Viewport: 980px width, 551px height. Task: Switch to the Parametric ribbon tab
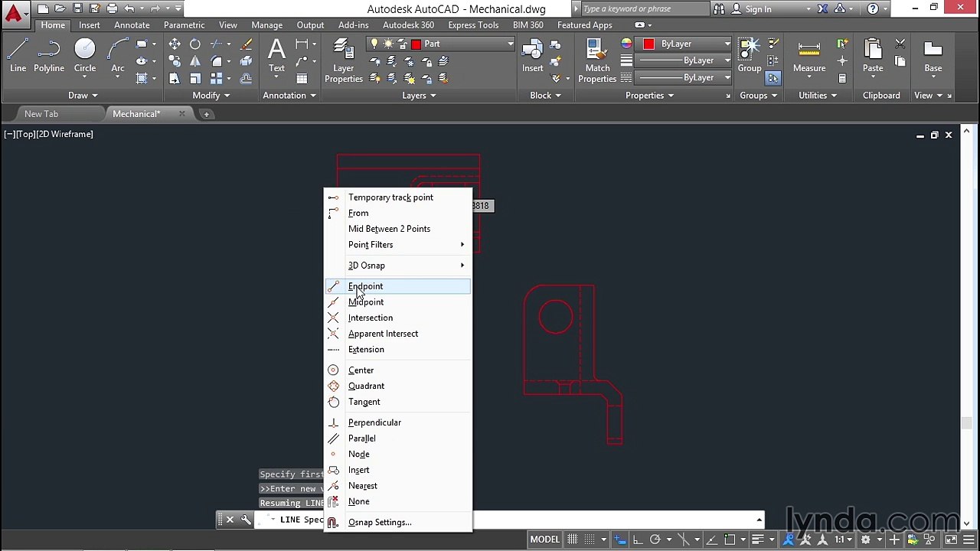pyautogui.click(x=184, y=25)
